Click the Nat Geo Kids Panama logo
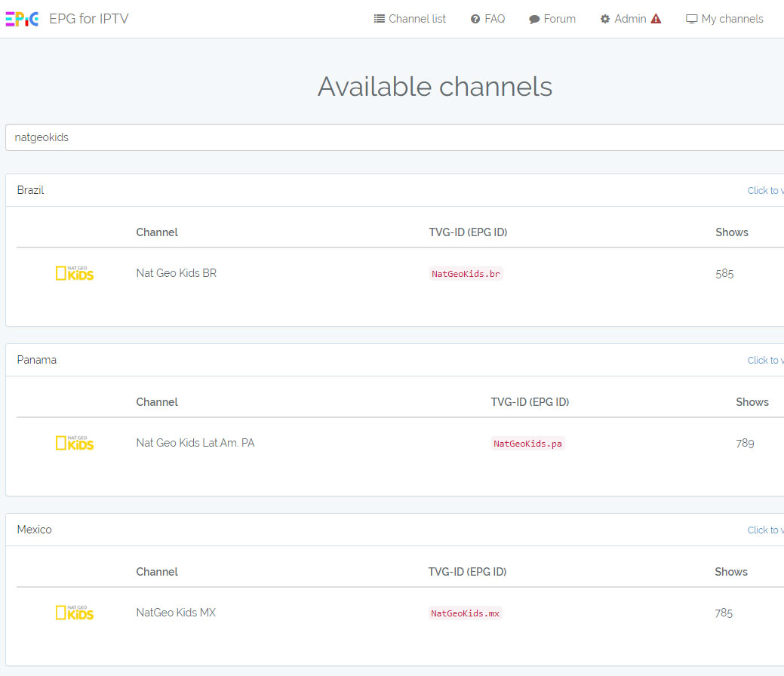This screenshot has width=784, height=676. tap(75, 443)
